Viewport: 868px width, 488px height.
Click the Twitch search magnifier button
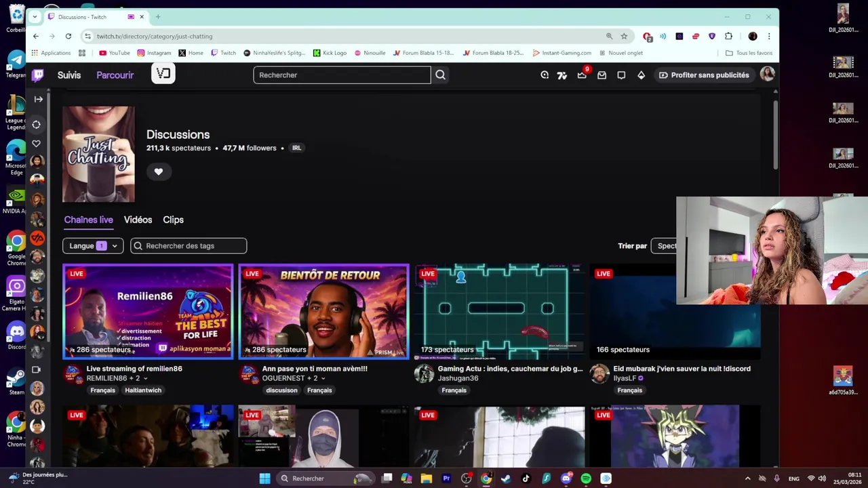440,75
